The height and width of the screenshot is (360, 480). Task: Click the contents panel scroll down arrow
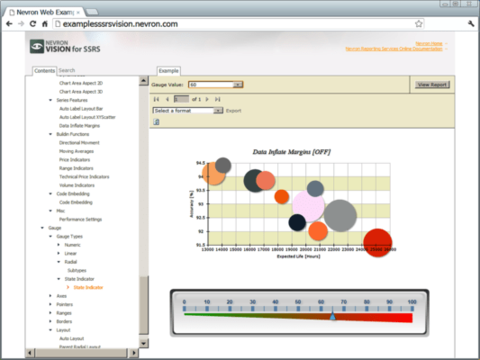[x=144, y=343]
